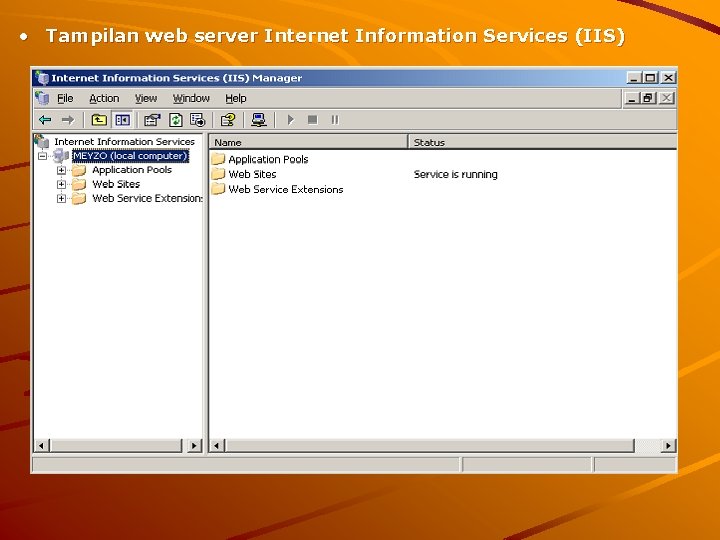
Task: Select Web Sites label in the tree
Action: click(116, 184)
